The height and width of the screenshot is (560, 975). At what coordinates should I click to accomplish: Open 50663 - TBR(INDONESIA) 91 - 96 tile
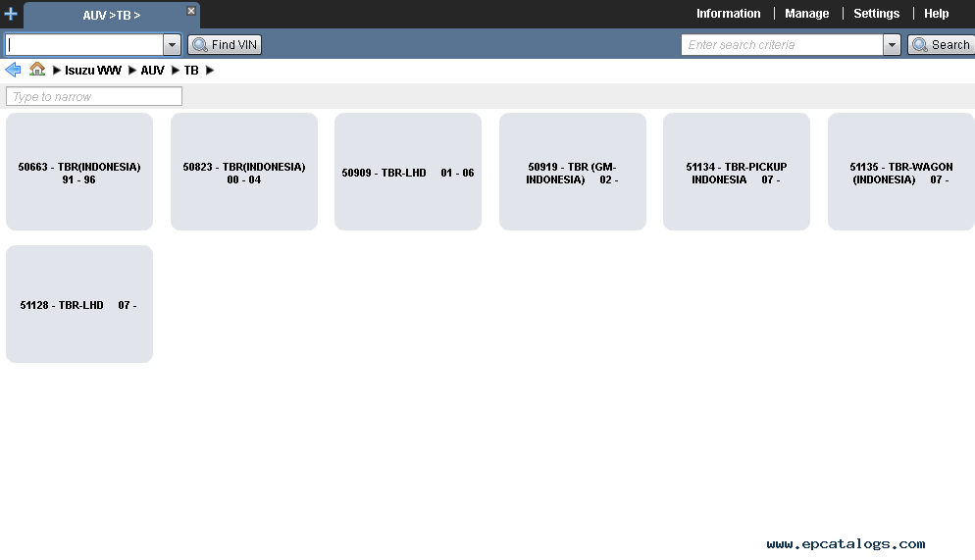(x=79, y=172)
